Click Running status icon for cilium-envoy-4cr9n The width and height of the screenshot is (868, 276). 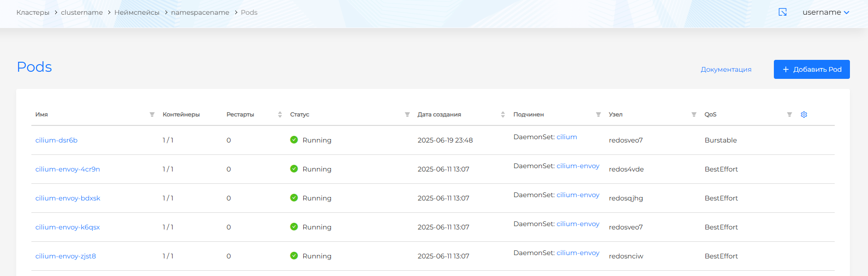[294, 169]
